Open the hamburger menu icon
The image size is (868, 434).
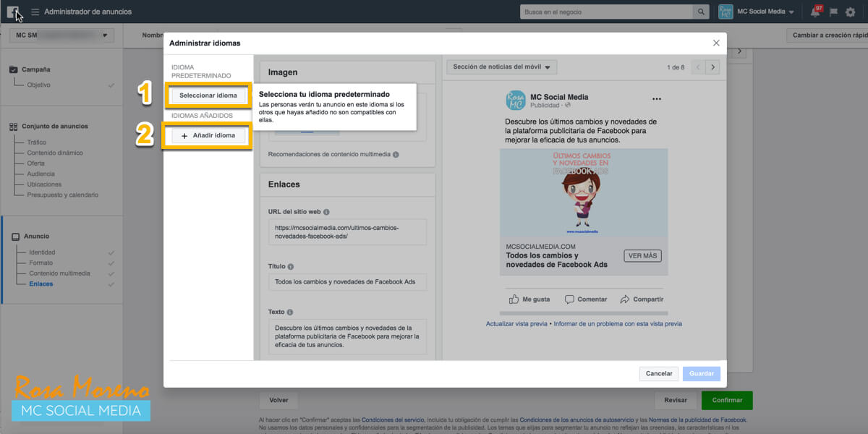coord(35,12)
